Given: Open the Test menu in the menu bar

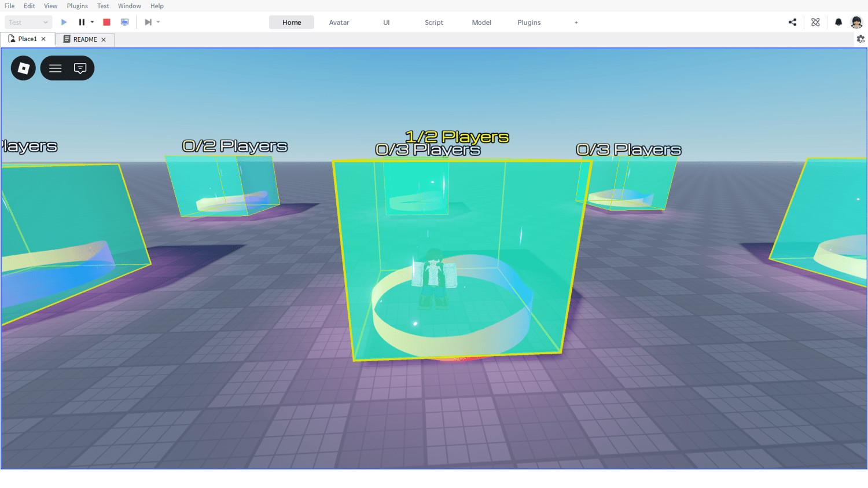Looking at the screenshot, I should [103, 6].
